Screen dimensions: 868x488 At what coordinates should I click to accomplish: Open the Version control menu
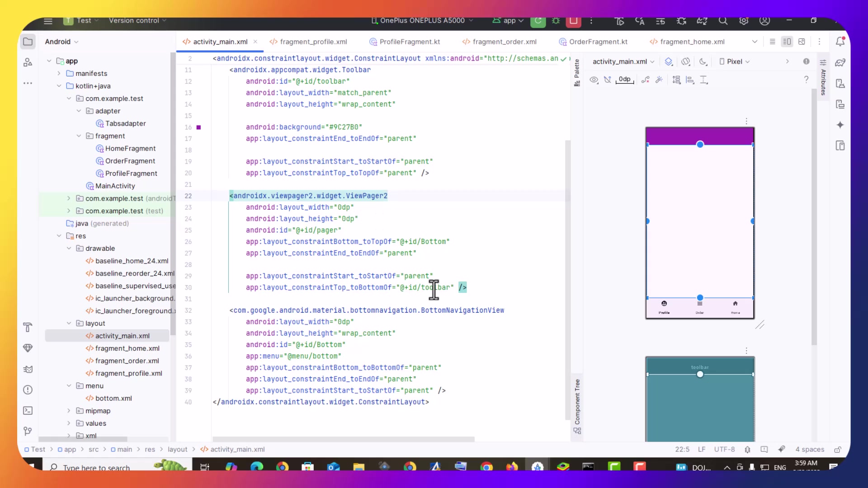[137, 21]
